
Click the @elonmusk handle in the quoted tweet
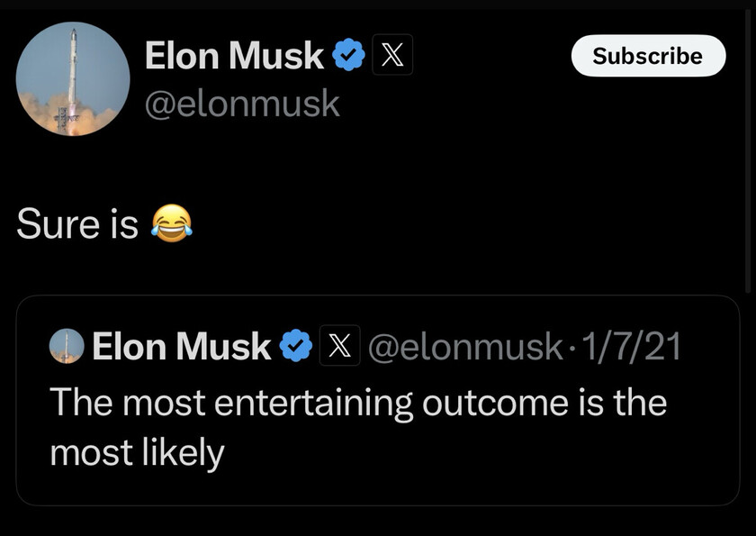[x=465, y=347]
